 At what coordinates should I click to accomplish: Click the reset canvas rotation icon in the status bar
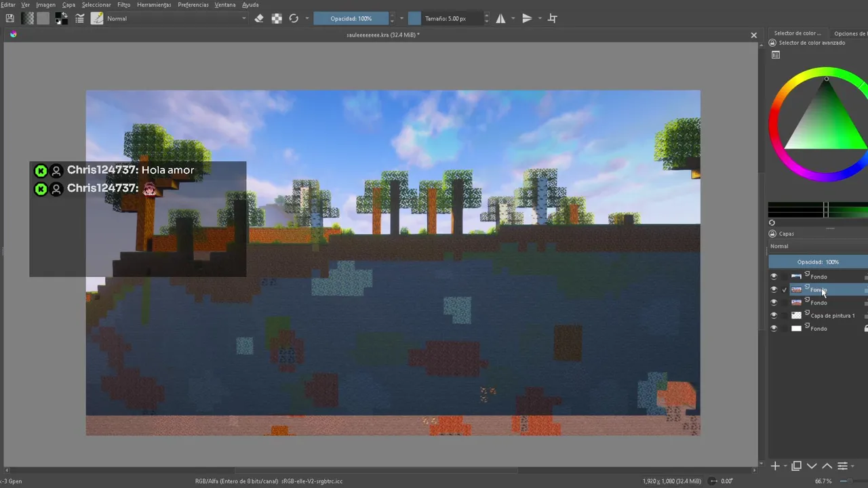(713, 481)
